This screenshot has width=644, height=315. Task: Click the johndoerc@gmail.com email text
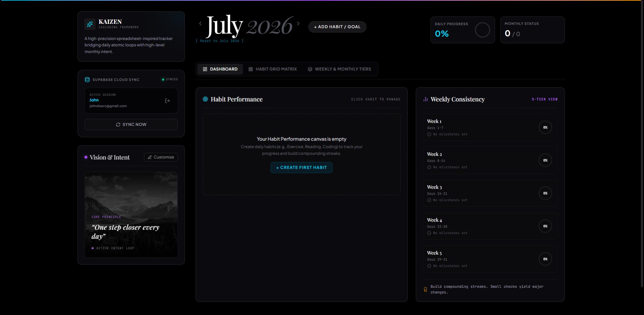click(108, 106)
